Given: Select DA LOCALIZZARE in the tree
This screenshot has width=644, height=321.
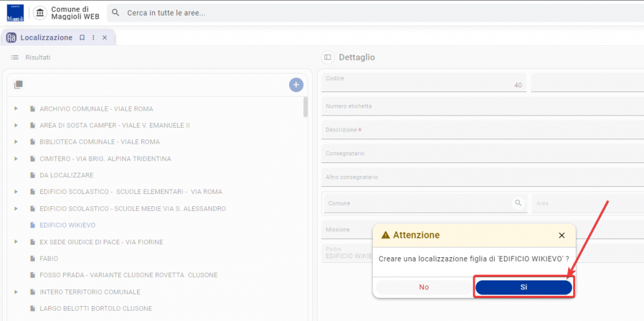Looking at the screenshot, I should click(x=66, y=175).
